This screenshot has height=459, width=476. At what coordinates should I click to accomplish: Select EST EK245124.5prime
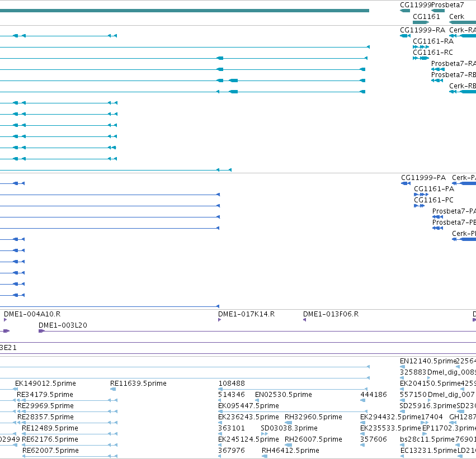coord(248,439)
